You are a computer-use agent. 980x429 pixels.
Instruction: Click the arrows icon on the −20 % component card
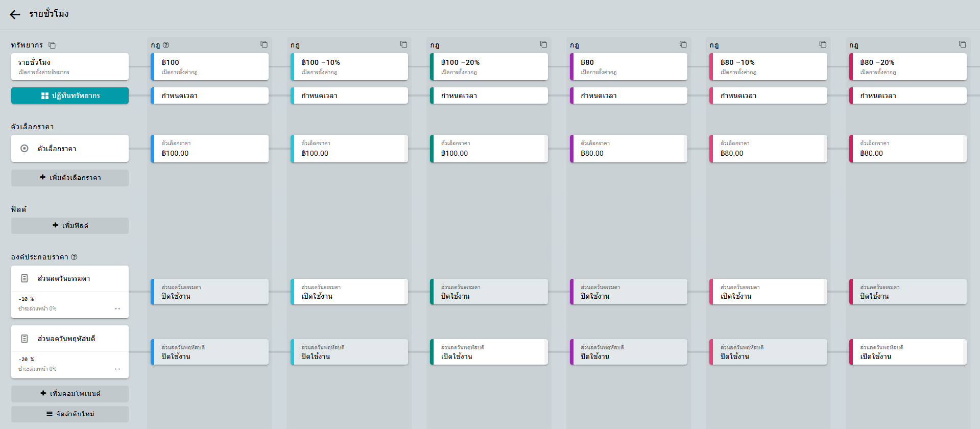[x=117, y=369]
